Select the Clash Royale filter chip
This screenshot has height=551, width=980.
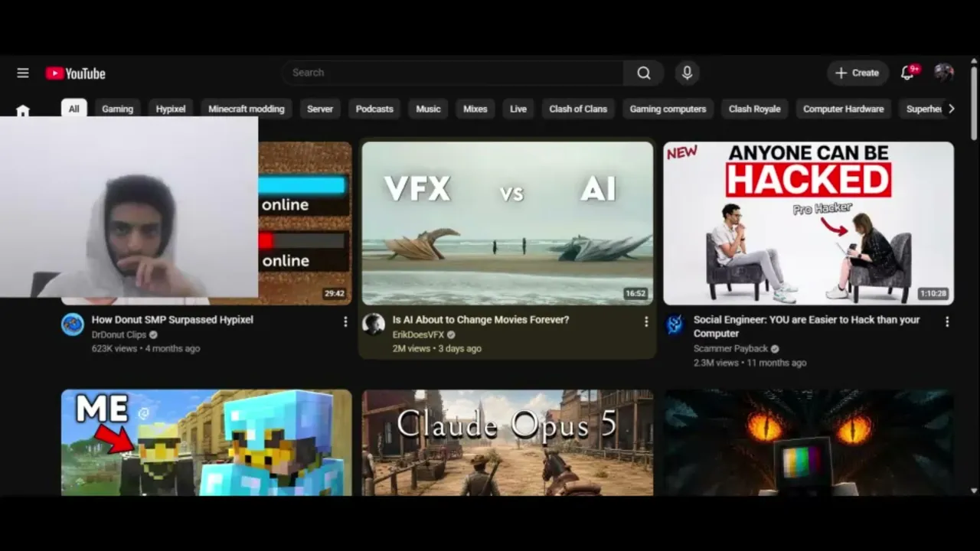click(x=754, y=109)
